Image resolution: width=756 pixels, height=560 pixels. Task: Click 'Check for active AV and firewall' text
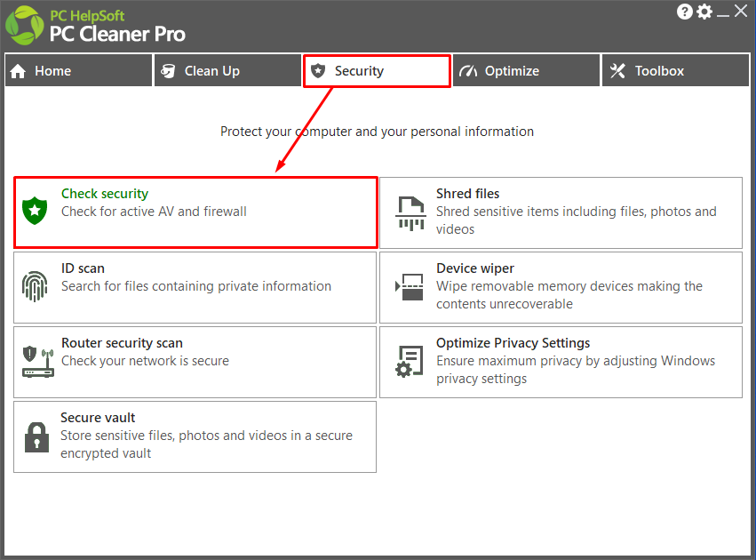tap(154, 212)
